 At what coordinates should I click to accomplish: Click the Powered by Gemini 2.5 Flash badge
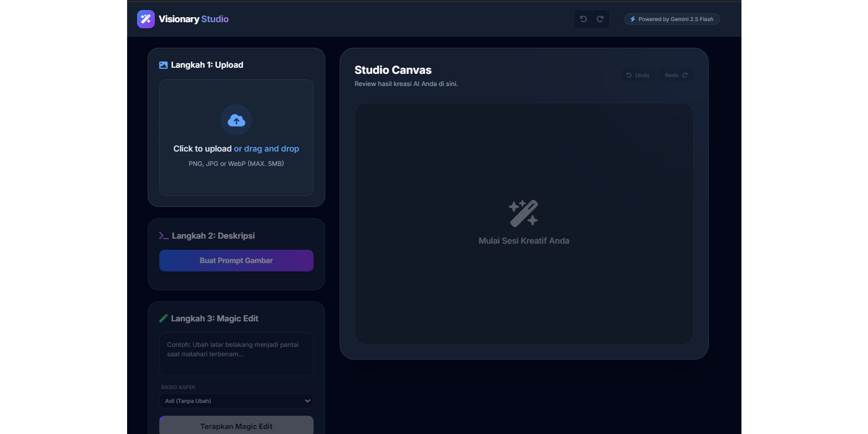point(672,19)
